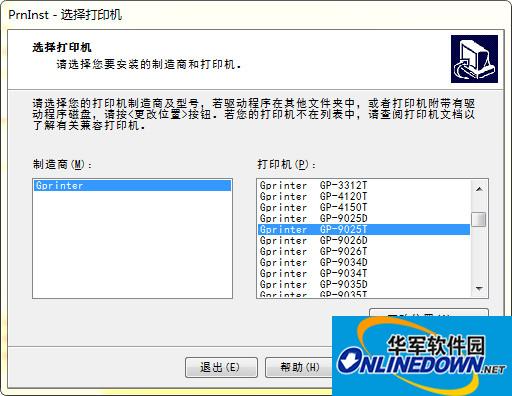Click the printer list scroll down arrow
Screen dimensions: 512x396
479,288
